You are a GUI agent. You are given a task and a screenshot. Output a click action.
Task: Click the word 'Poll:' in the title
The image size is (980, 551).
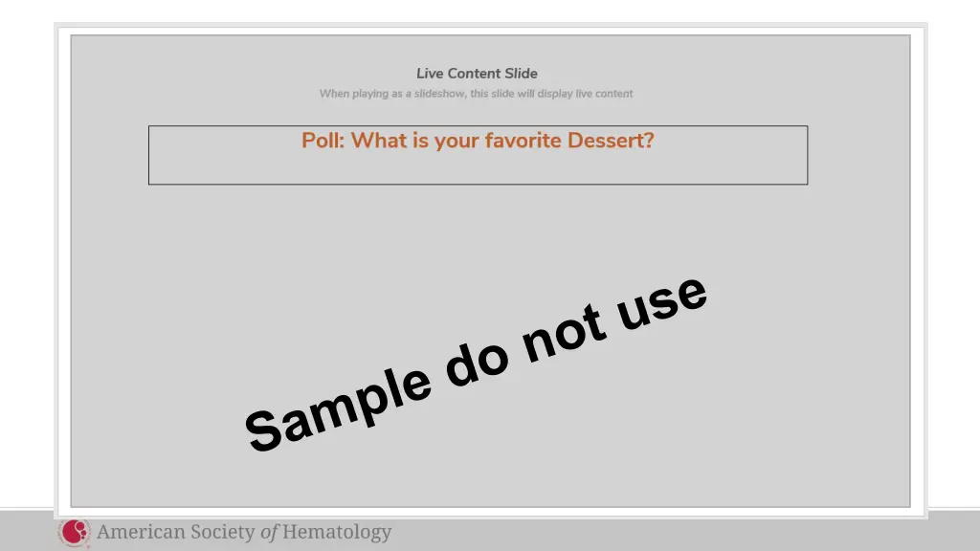click(x=323, y=141)
